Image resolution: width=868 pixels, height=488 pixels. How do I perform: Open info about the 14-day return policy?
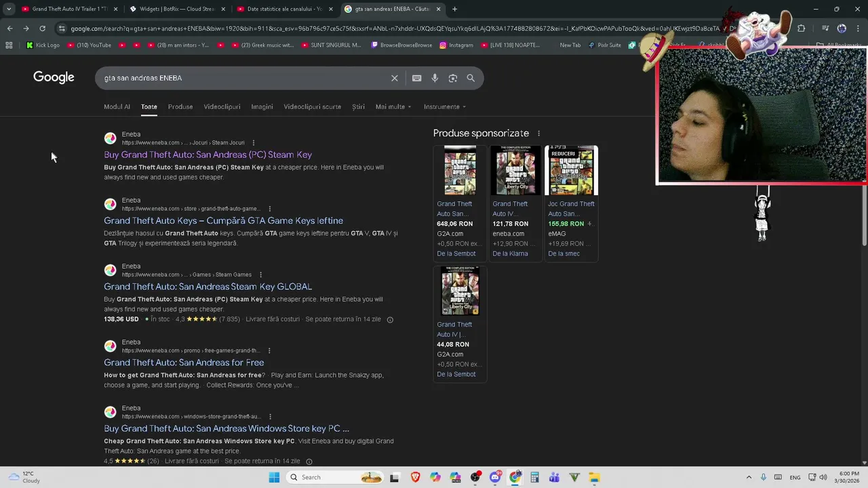pos(390,319)
